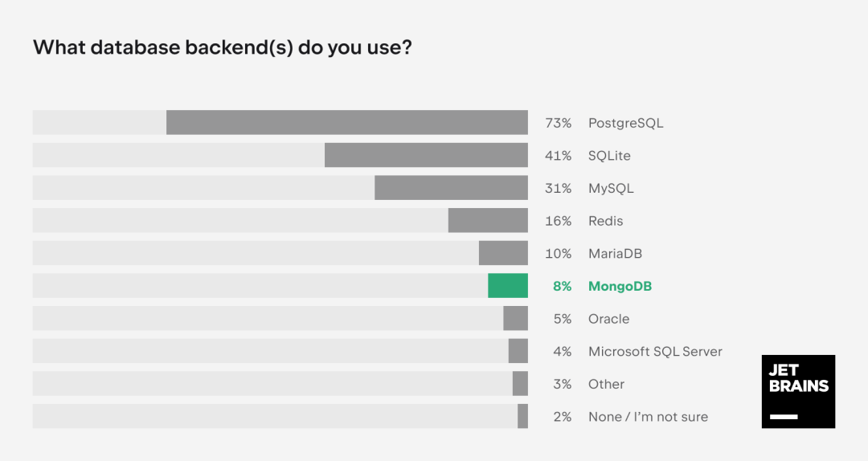Click the Microsoft SQL Server label

[656, 352]
